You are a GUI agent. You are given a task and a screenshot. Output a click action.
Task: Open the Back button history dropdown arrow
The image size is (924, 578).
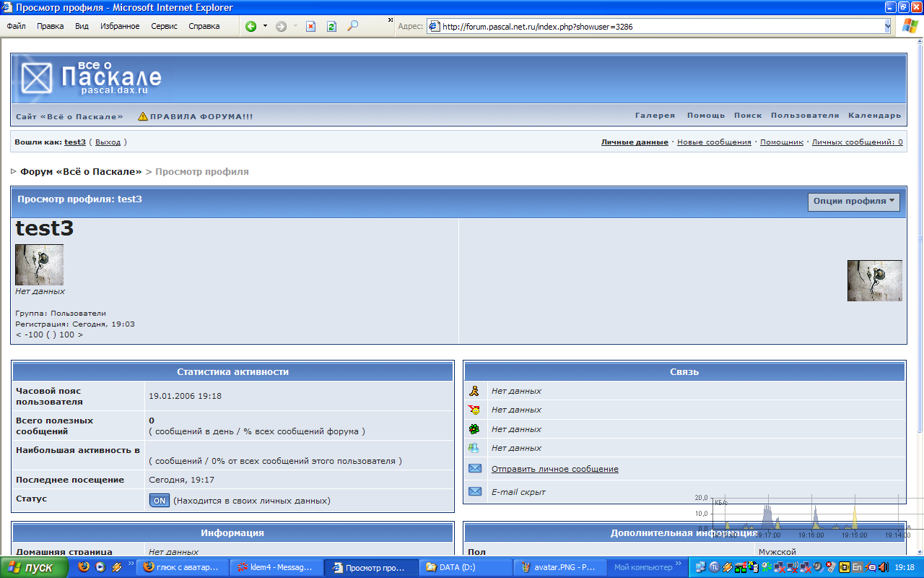click(x=265, y=26)
